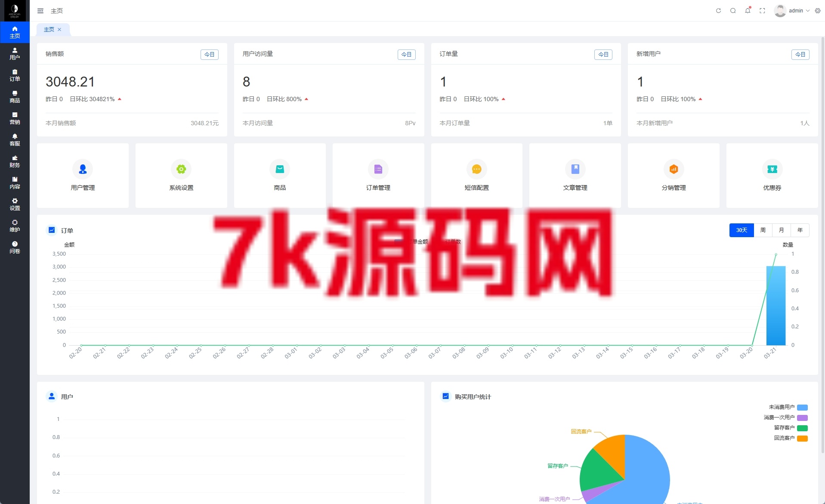Click the 3048.21 sales figure
This screenshot has width=825, height=504.
coord(70,82)
